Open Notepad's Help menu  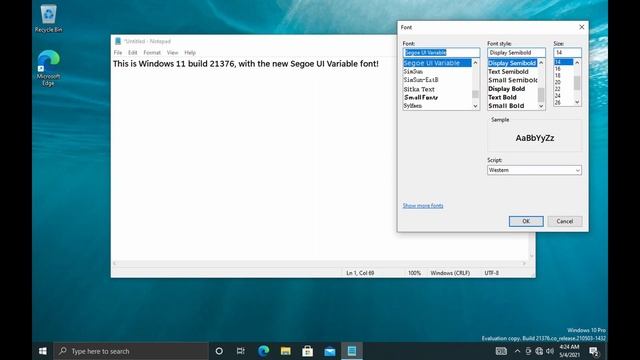coord(190,53)
